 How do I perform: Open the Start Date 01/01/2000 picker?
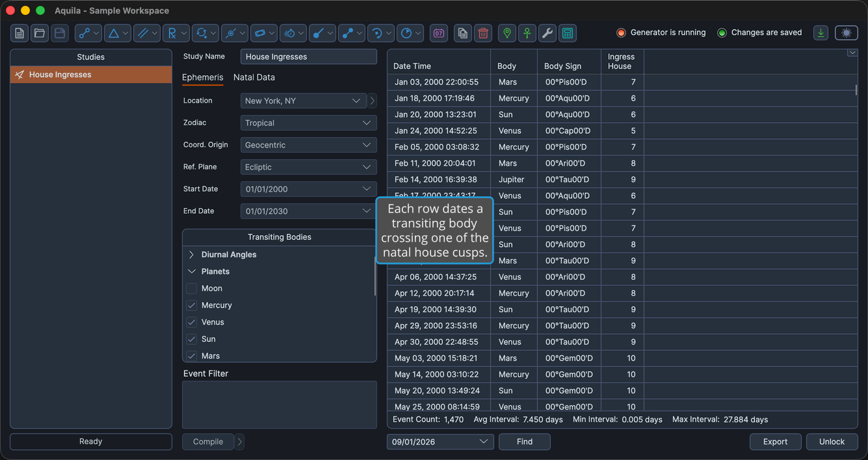pyautogui.click(x=309, y=189)
